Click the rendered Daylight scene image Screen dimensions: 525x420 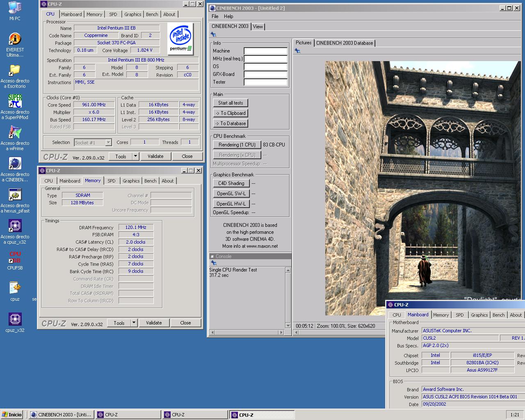[423, 188]
